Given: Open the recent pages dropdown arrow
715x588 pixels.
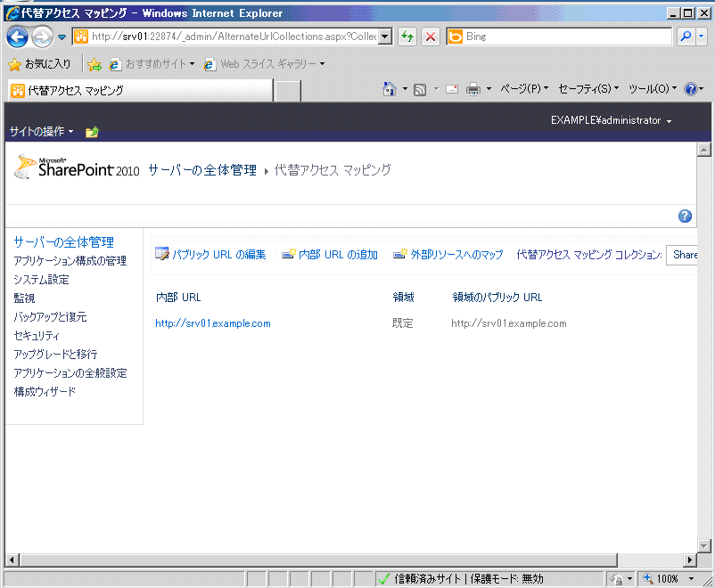Looking at the screenshot, I should click(x=62, y=37).
